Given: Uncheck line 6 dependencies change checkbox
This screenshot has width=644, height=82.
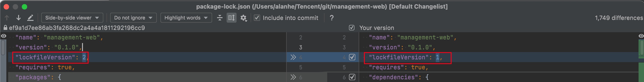Looking at the screenshot, I should 352,77.
